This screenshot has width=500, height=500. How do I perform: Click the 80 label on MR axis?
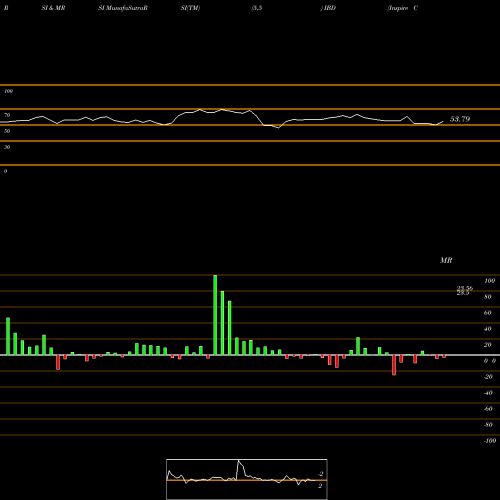click(488, 297)
